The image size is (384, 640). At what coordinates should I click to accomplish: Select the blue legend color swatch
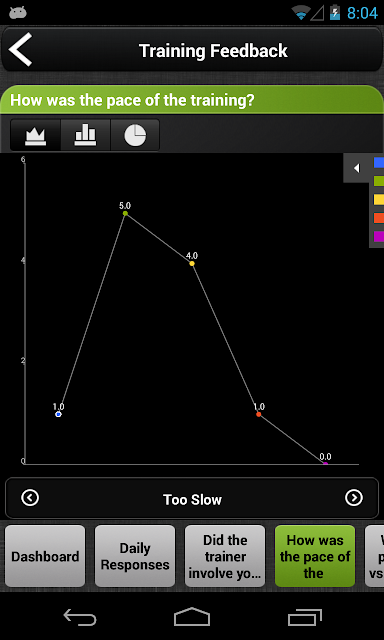(379, 162)
